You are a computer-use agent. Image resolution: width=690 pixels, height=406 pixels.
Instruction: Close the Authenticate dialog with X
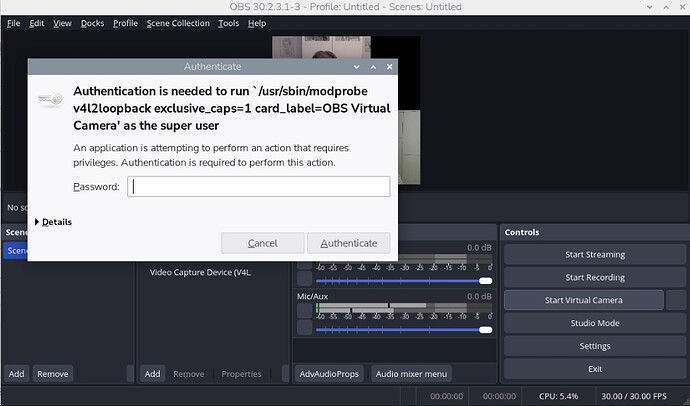(388, 67)
